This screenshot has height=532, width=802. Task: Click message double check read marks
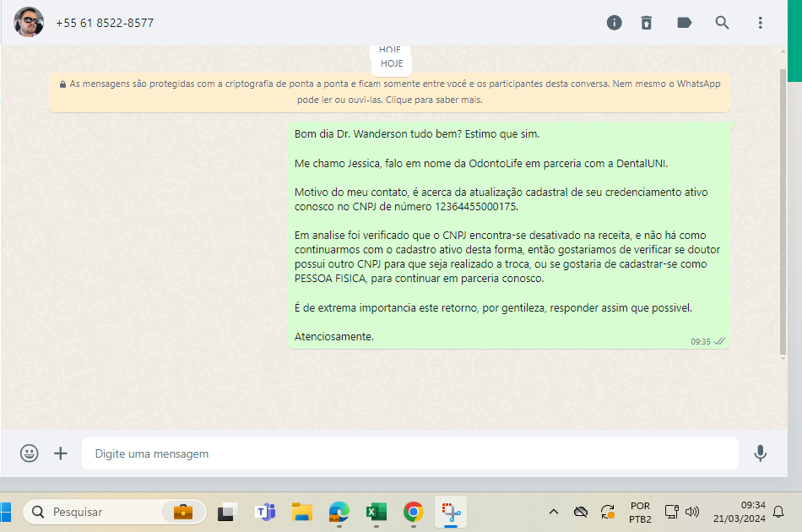[719, 341]
